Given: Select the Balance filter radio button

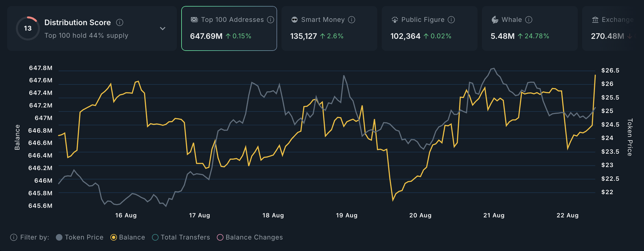Looking at the screenshot, I should 114,237.
